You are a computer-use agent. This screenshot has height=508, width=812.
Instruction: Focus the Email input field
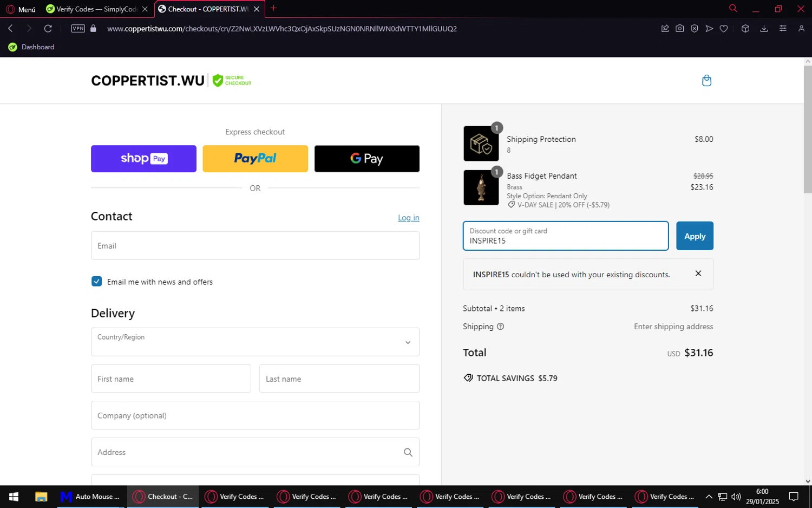click(x=255, y=245)
